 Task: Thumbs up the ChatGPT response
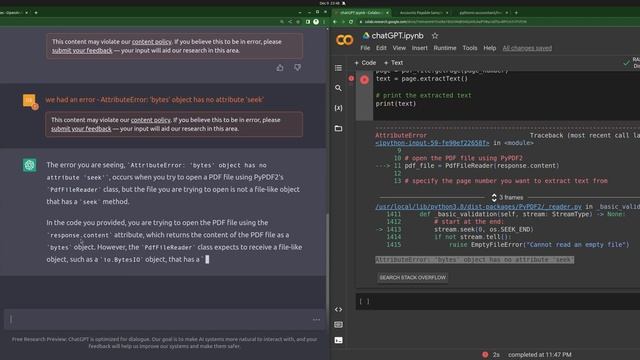click(x=280, y=68)
